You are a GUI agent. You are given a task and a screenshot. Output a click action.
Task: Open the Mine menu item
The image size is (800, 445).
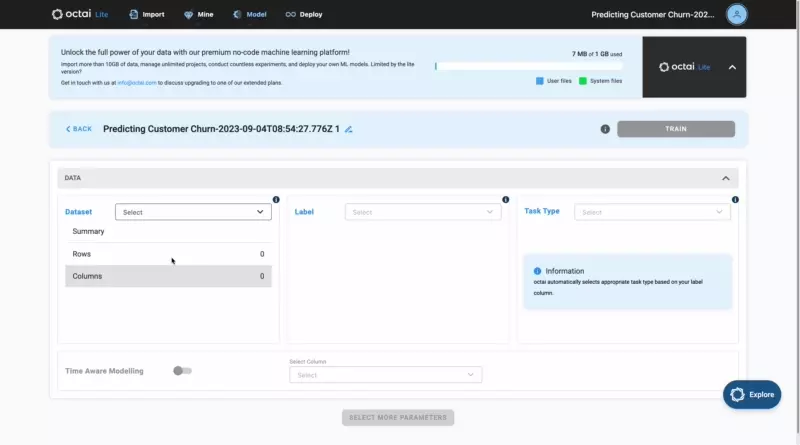point(198,14)
